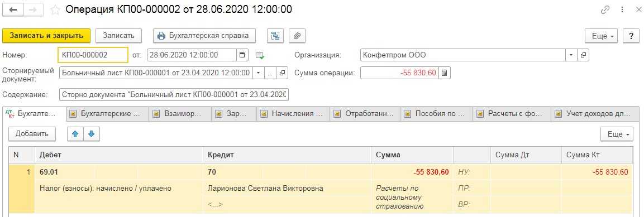The height and width of the screenshot is (217, 644).
Task: Expand the Организация dropdown list
Action: point(571,55)
